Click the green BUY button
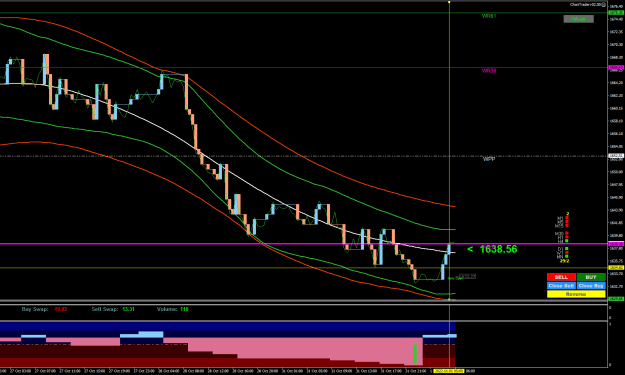The height and width of the screenshot is (375, 625). tap(591, 277)
